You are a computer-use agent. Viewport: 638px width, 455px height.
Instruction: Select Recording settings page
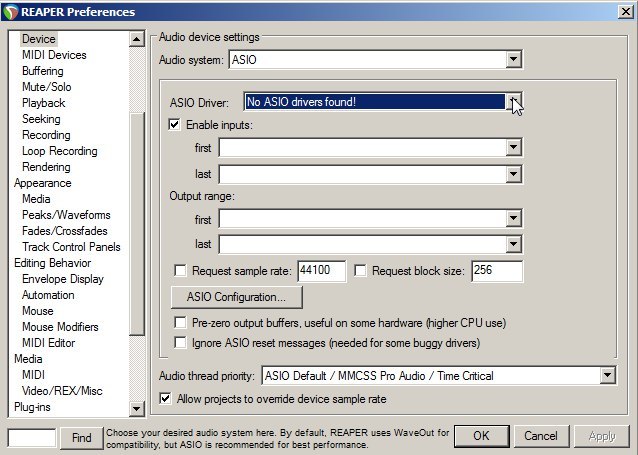[x=46, y=135]
